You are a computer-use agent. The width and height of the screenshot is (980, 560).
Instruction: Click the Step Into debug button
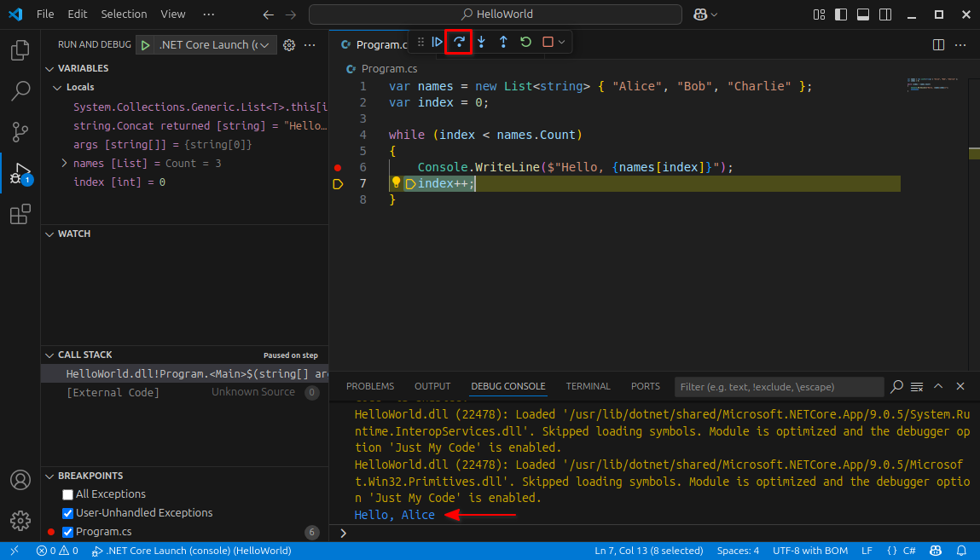click(x=481, y=42)
